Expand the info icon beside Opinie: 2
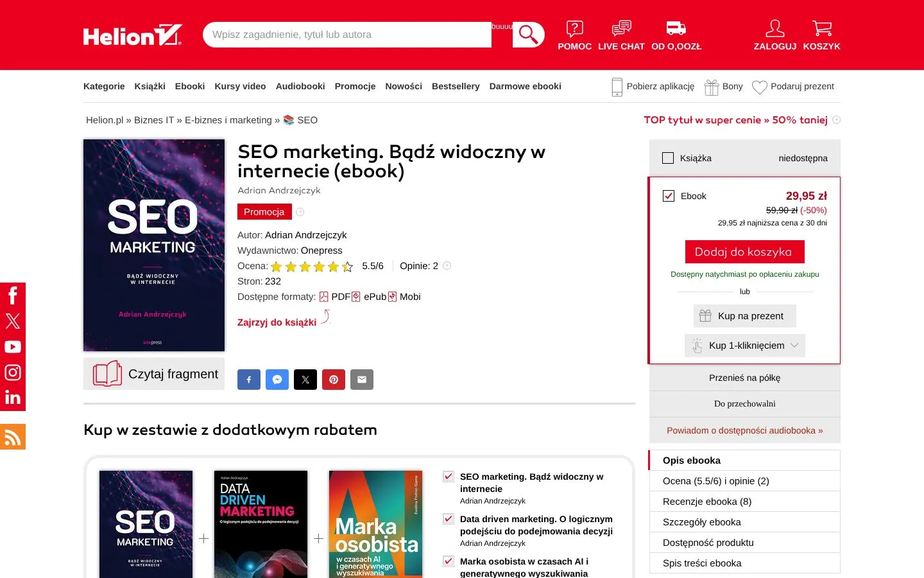This screenshot has width=924, height=578. [447, 266]
